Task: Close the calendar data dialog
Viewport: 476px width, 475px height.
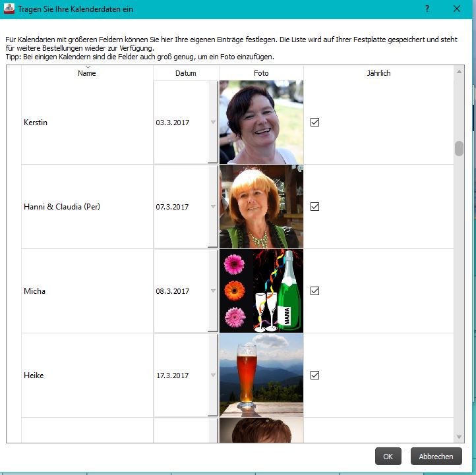Action: [x=457, y=9]
